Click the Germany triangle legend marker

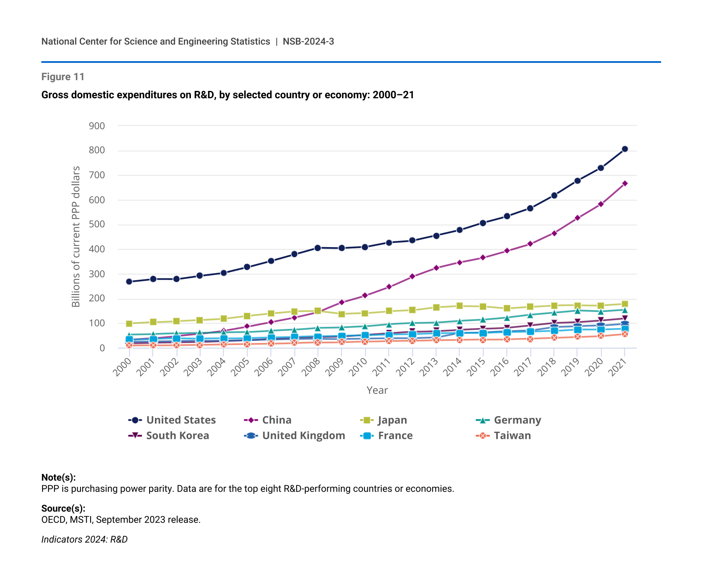(x=482, y=420)
